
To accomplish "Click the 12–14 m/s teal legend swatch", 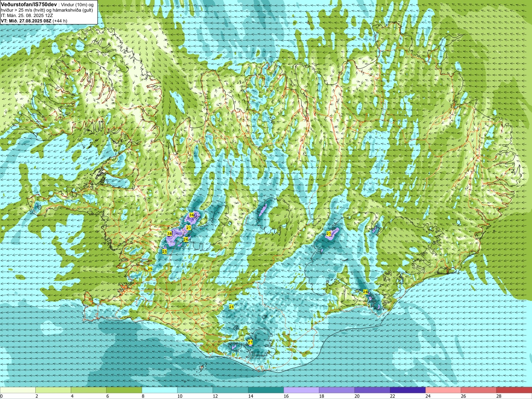I will pos(231,390).
